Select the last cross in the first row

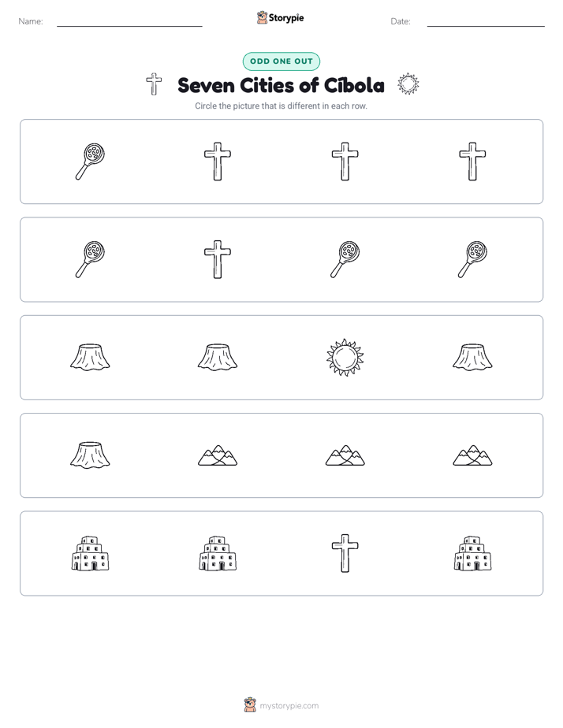pyautogui.click(x=472, y=162)
